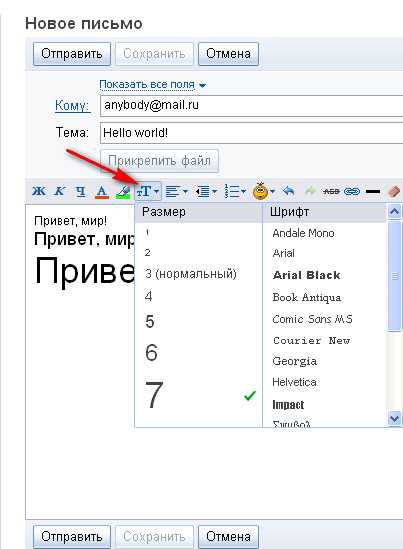Click the Тема subject field

[x=251, y=133]
